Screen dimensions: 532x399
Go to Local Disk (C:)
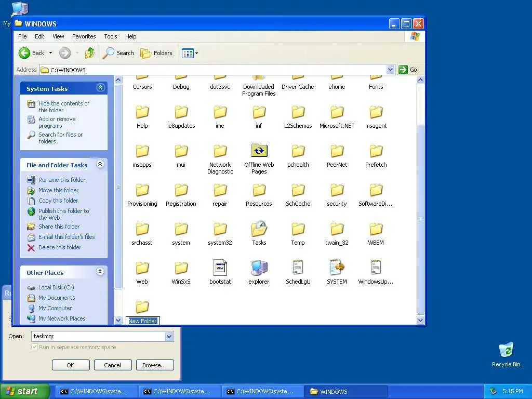tap(56, 287)
